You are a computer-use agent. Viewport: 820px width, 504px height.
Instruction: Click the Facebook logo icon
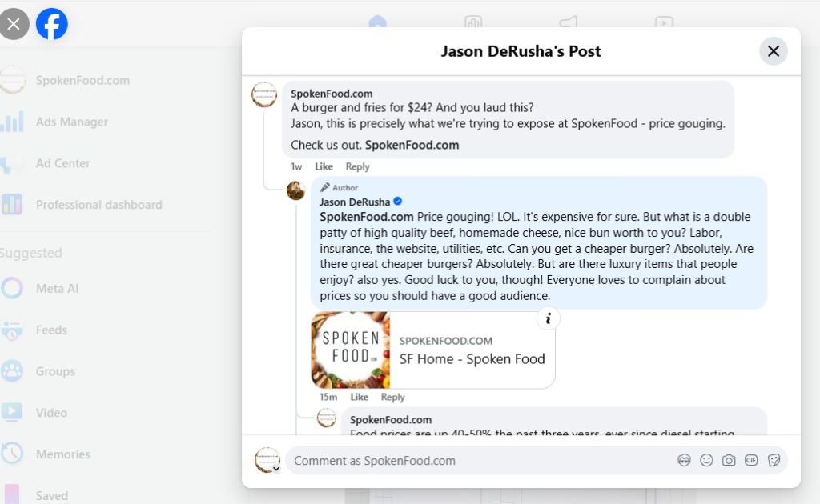(52, 24)
